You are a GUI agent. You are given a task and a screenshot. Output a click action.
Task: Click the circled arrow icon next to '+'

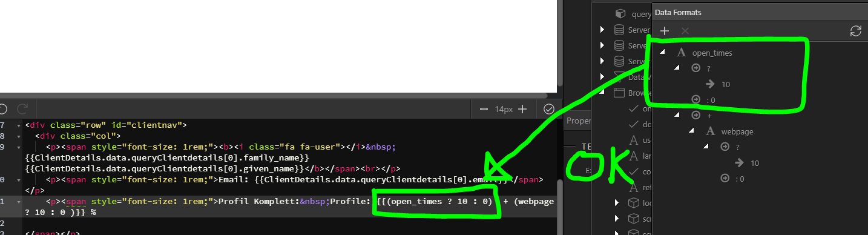(696, 115)
